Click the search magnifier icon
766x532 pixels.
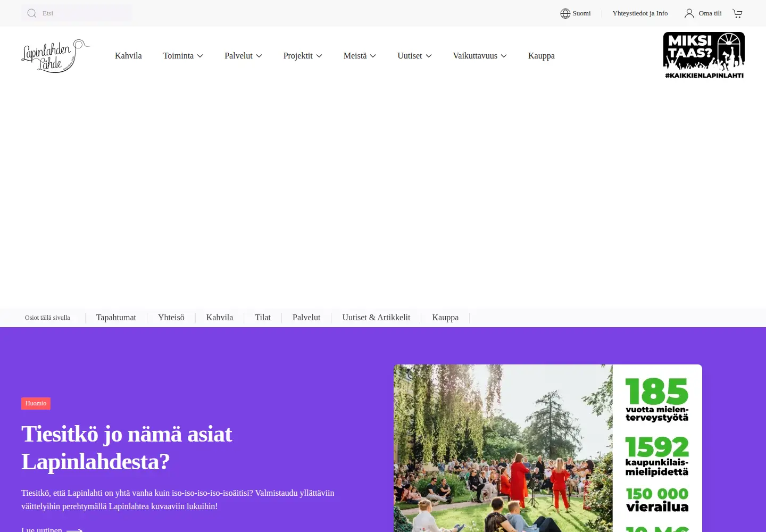coord(32,13)
